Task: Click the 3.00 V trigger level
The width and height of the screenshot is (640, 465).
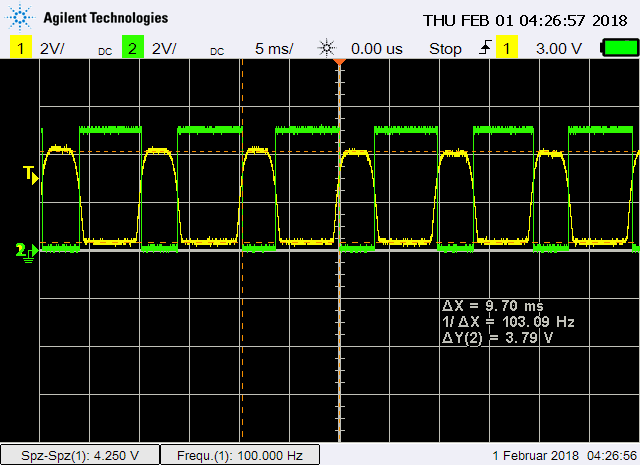Action: 559,49
